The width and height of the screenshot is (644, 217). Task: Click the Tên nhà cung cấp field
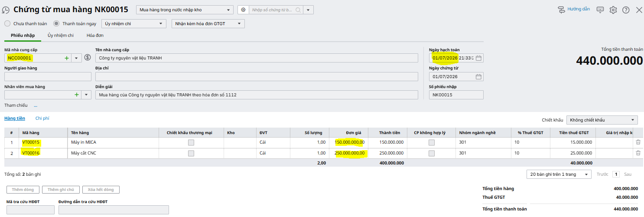point(257,58)
